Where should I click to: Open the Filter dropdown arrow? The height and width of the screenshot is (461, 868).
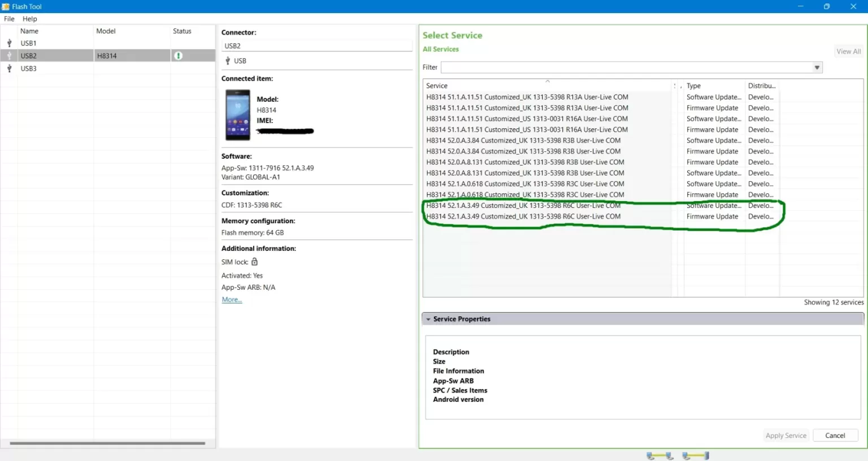point(817,67)
